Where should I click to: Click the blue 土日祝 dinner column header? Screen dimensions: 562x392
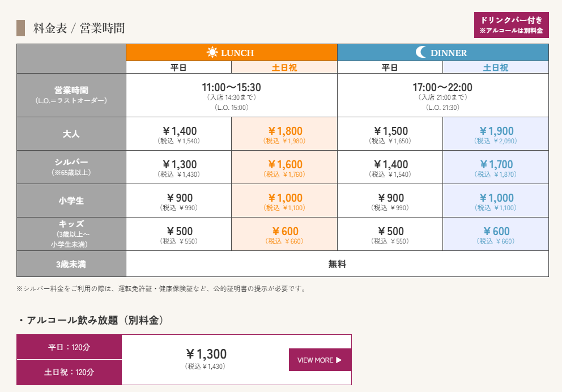[496, 67]
